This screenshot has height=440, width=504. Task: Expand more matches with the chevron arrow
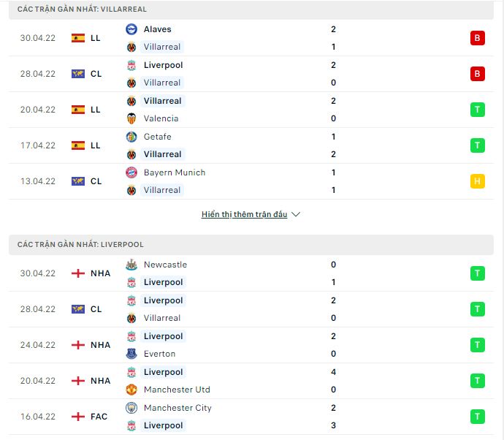coord(296,215)
